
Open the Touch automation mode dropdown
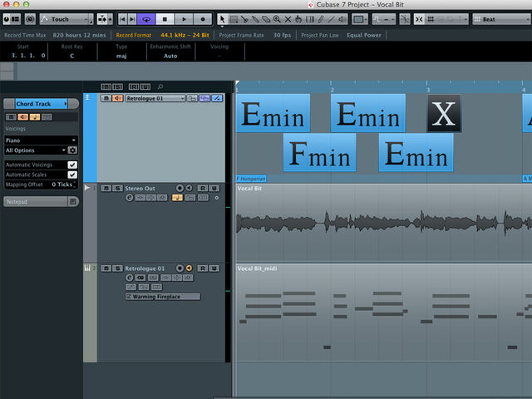66,19
